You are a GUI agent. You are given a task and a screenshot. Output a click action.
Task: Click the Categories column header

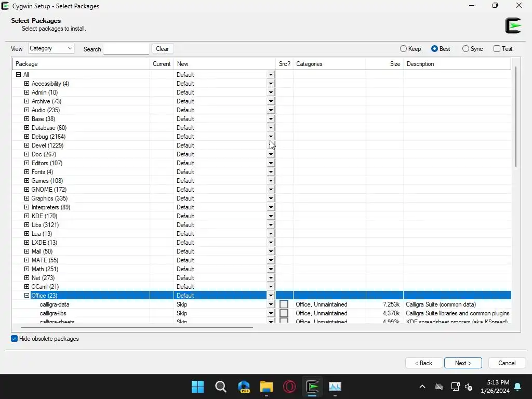tap(329, 64)
